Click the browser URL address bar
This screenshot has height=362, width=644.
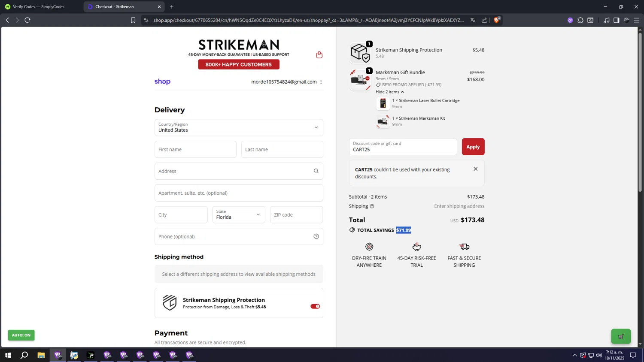(308, 20)
